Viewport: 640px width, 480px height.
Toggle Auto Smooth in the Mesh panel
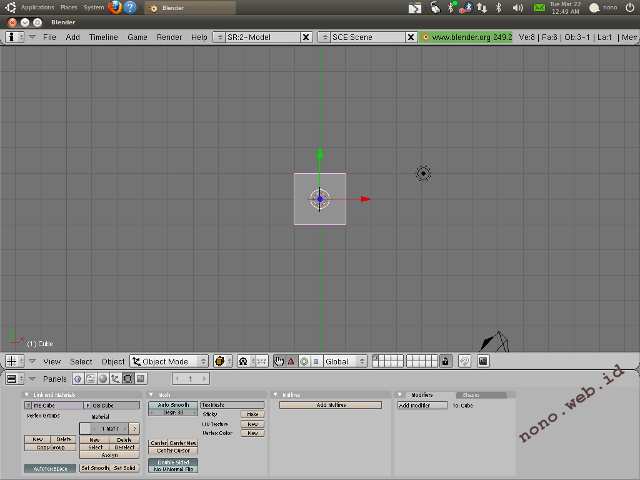173,405
